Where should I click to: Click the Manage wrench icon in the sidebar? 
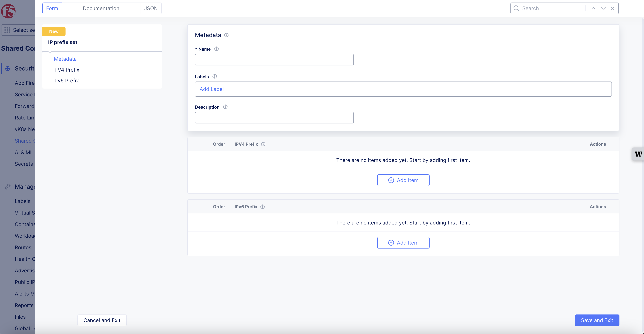pyautogui.click(x=8, y=187)
